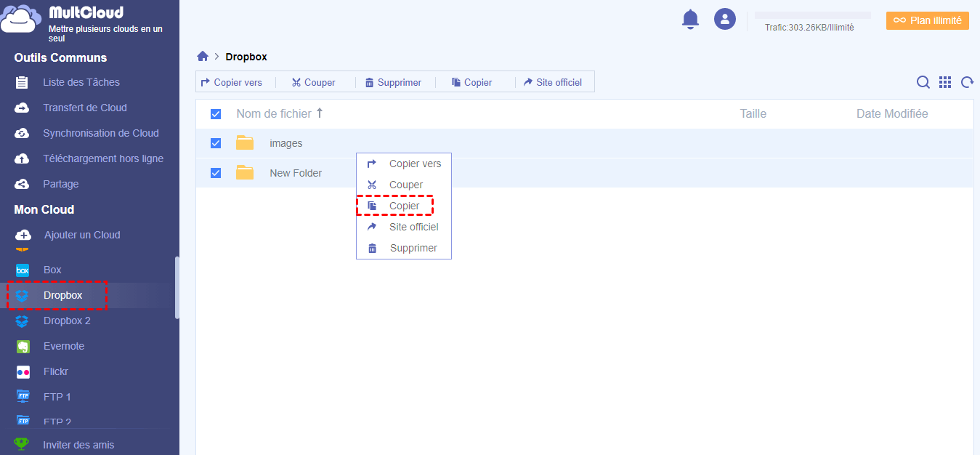Click the FTP 1 icon
Image resolution: width=980 pixels, height=455 pixels.
[x=23, y=397]
